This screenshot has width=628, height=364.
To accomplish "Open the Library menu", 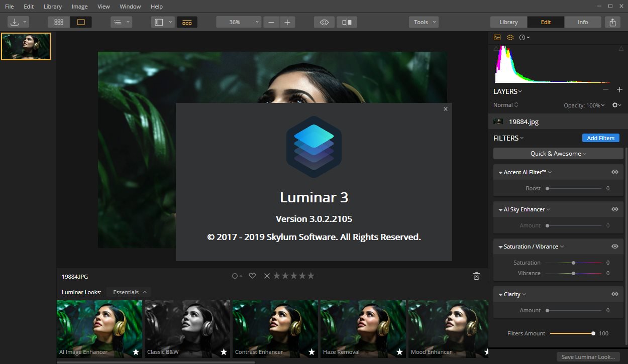I will pyautogui.click(x=52, y=7).
